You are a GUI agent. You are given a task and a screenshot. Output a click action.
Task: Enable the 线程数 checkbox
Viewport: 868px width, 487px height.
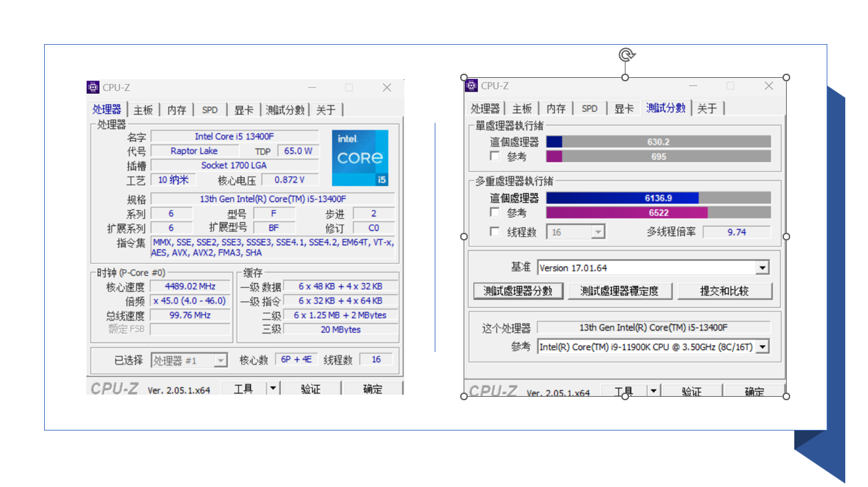[x=494, y=232]
